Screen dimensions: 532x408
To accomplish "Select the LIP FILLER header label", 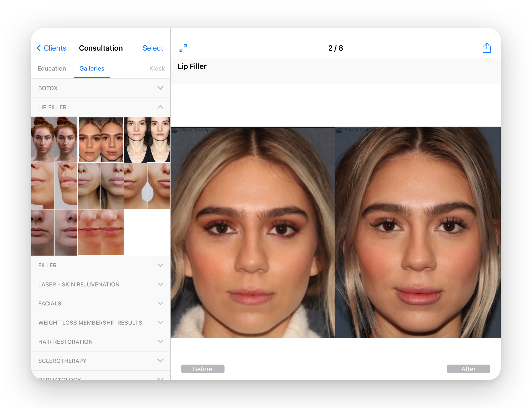I will tap(52, 107).
